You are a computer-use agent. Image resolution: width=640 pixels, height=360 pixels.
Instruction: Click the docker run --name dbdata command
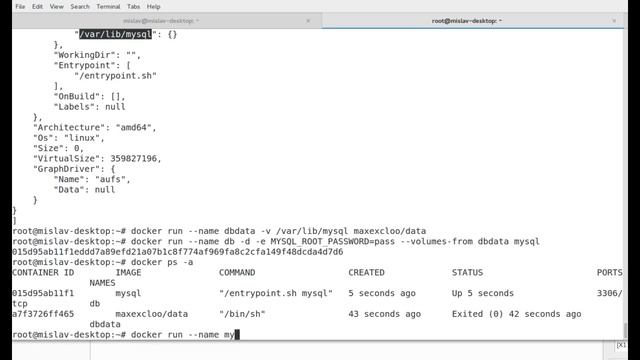tap(278, 231)
